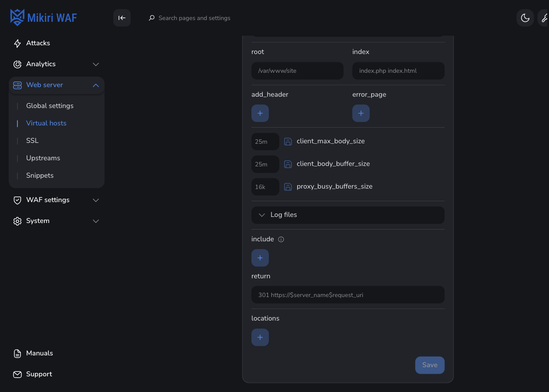
Task: Save the client_body_buffer_size value
Action: pyautogui.click(x=288, y=164)
